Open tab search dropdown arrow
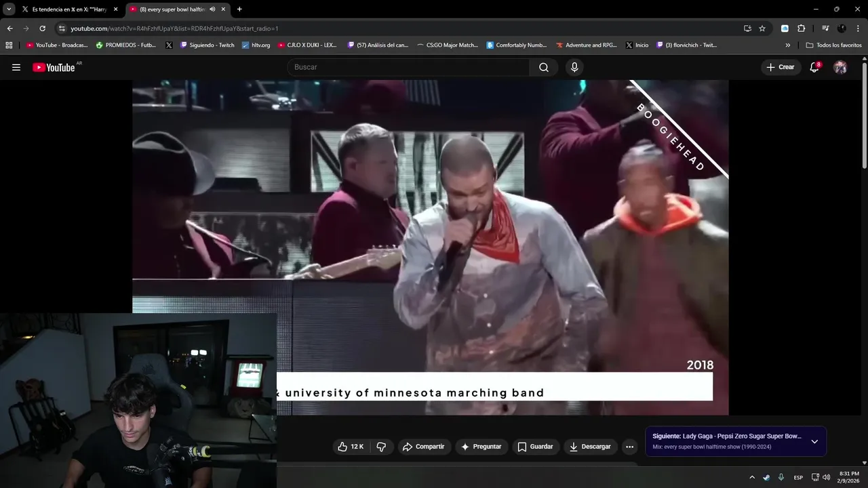Viewport: 868px width, 488px height. coord(9,9)
